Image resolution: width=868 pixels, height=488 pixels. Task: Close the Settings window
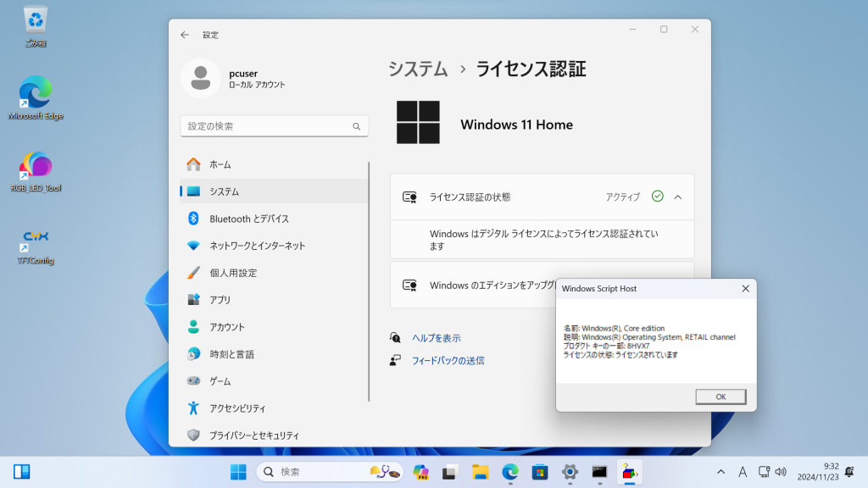pos(695,30)
